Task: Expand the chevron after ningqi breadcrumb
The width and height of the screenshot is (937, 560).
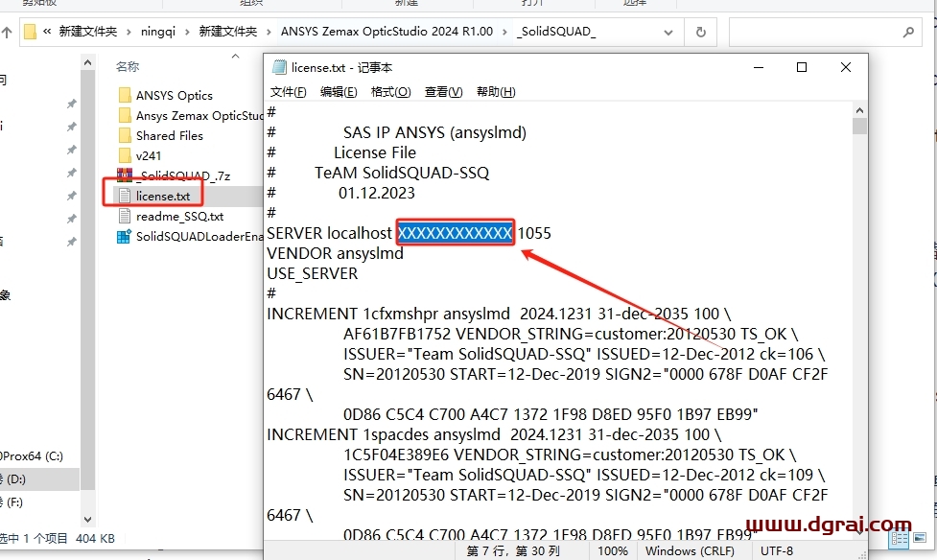Action: (x=187, y=33)
